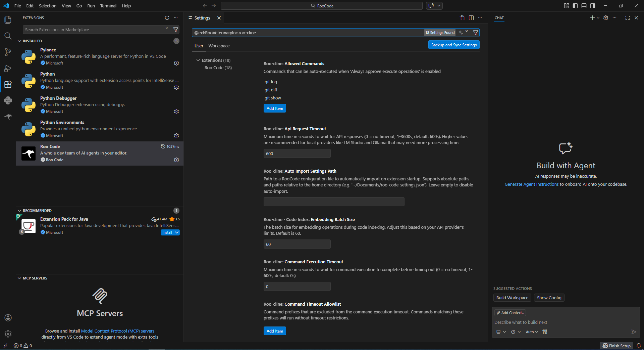Open Roo Code kangaroo icon in activity bar
The image size is (644, 350).
point(8,117)
